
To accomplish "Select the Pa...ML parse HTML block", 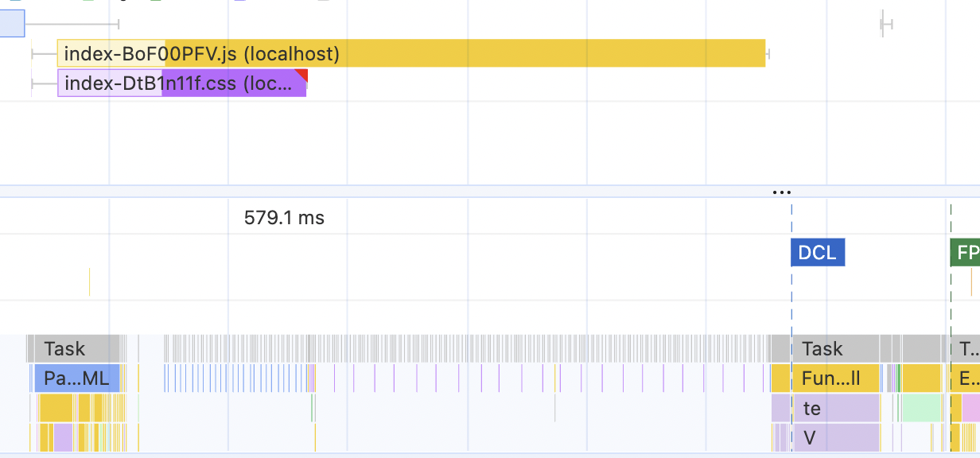I will 76,378.
